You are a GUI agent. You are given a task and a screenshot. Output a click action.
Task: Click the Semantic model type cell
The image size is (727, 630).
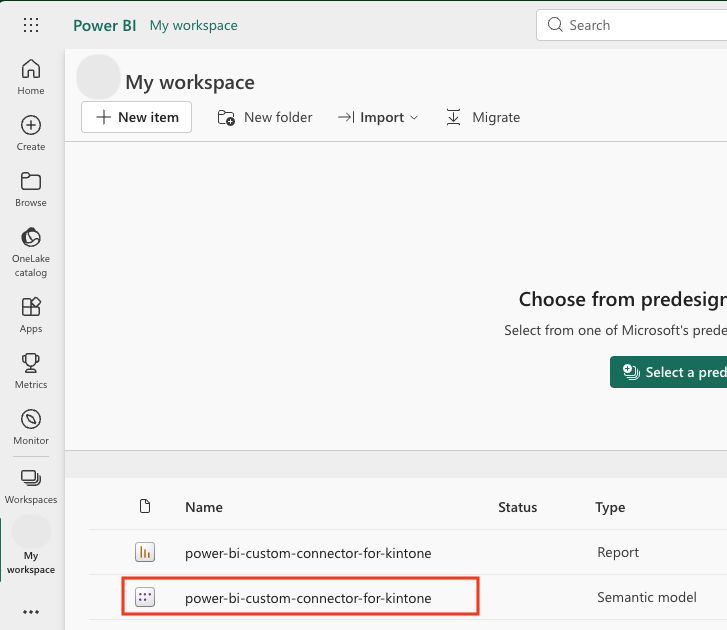647,597
